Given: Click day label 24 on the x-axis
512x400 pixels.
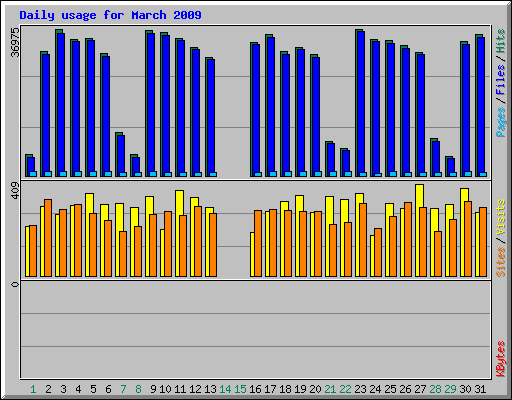Looking at the screenshot, I should coord(375,389).
